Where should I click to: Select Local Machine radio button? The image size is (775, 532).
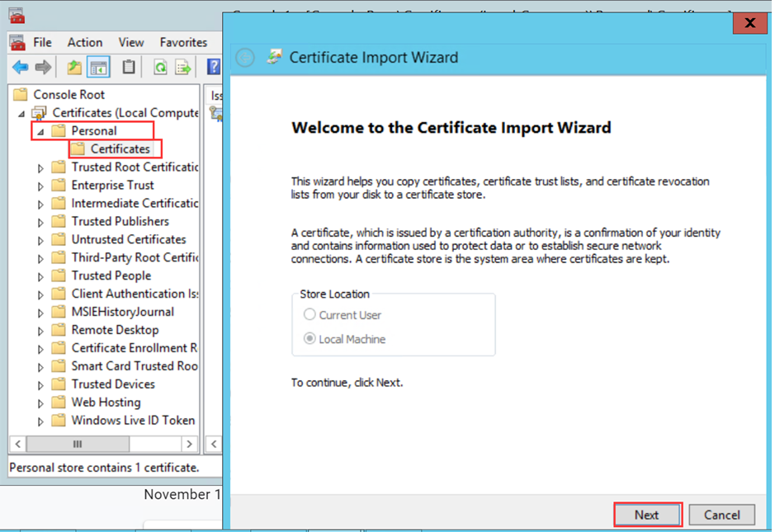click(310, 338)
